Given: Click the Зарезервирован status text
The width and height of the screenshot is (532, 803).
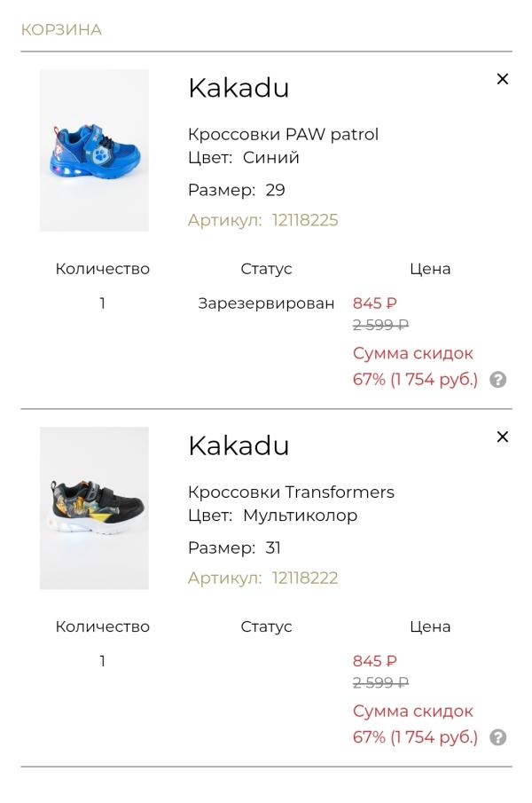Looking at the screenshot, I should pos(266,303).
